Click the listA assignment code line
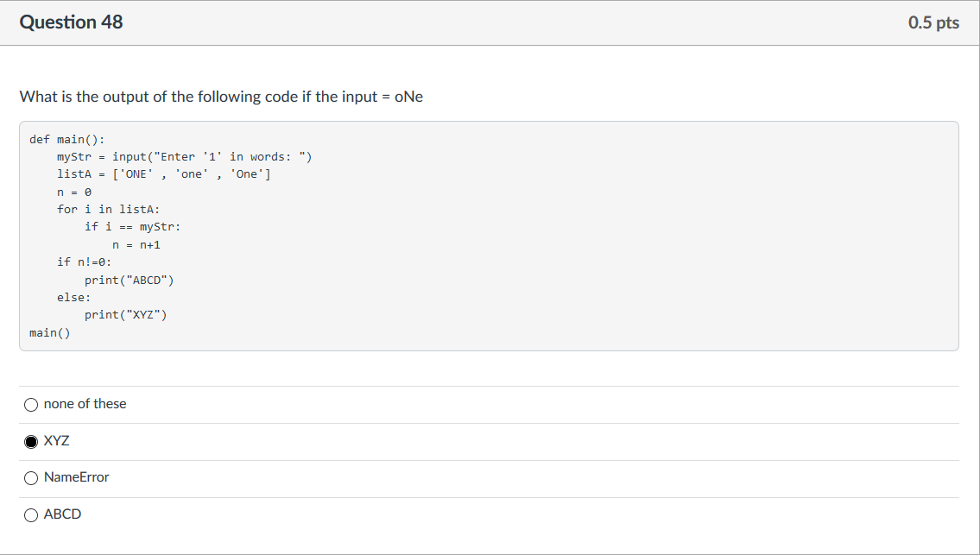Viewport: 980px width, 555px height. (163, 173)
